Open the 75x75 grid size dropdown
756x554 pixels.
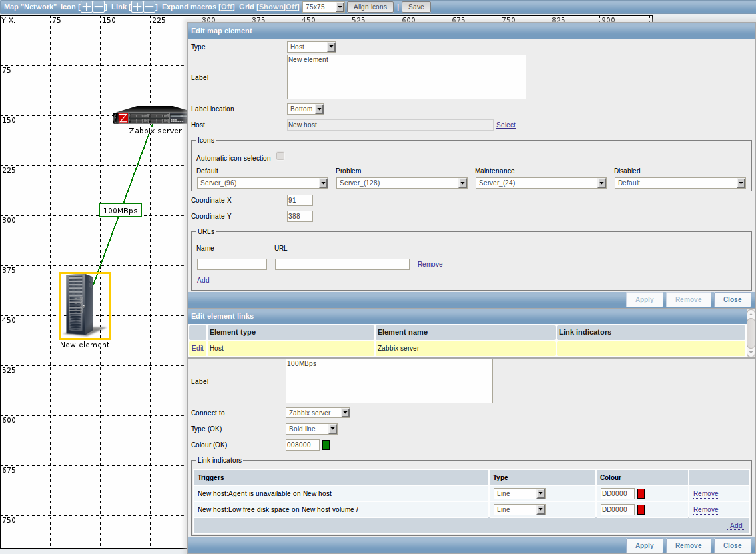click(x=324, y=7)
